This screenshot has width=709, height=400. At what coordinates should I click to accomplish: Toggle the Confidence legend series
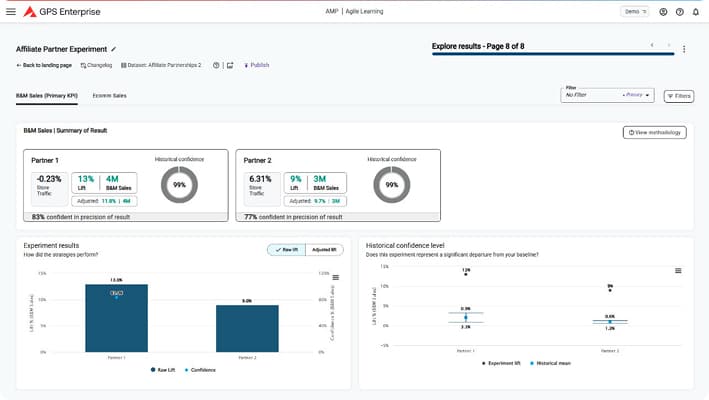coord(200,369)
